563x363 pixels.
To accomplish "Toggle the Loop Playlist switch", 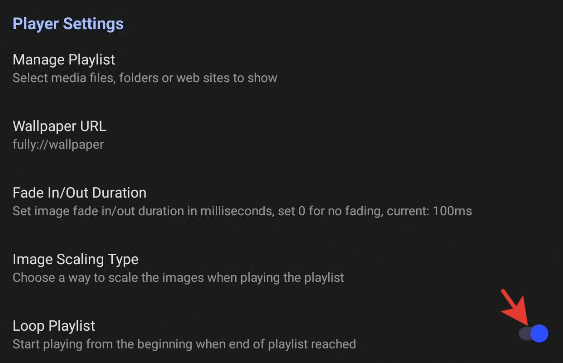I will [x=534, y=333].
